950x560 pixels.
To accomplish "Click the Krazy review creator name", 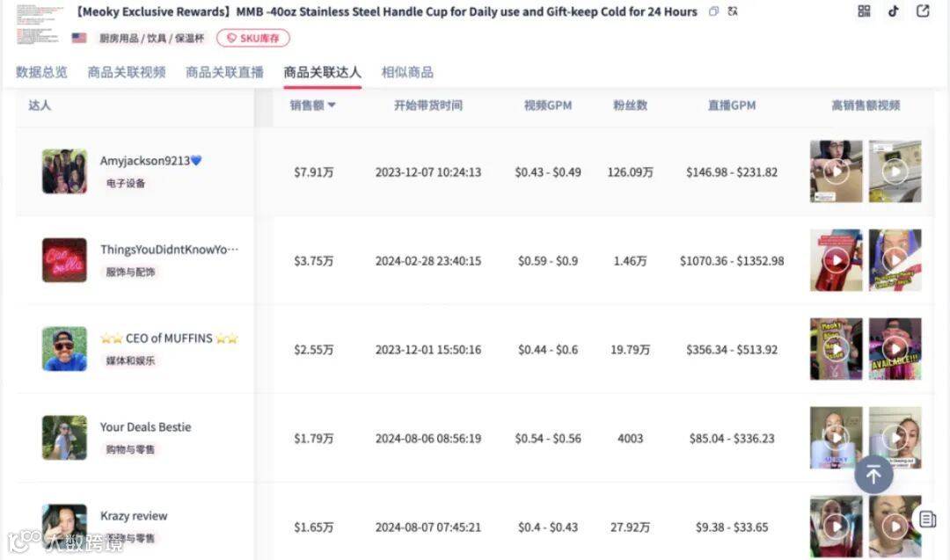I will (x=134, y=516).
